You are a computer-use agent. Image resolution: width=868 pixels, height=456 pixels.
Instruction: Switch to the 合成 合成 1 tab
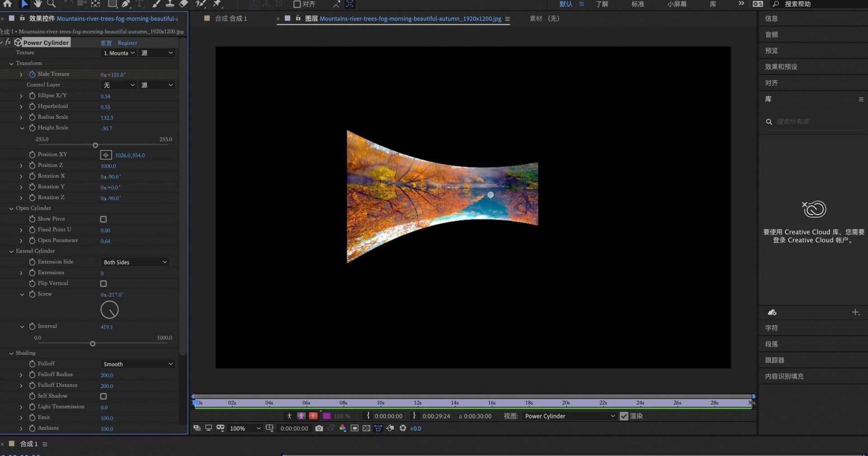click(231, 19)
